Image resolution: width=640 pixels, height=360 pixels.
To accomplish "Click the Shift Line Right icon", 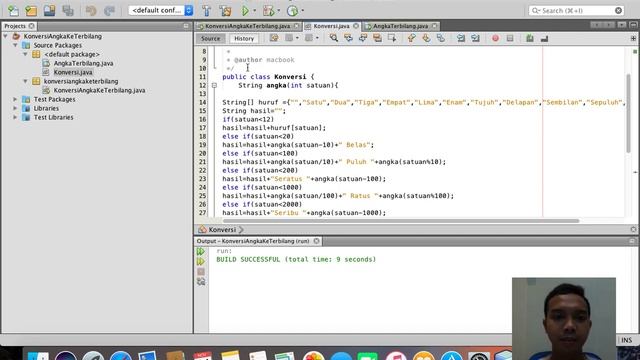I will 476,38.
